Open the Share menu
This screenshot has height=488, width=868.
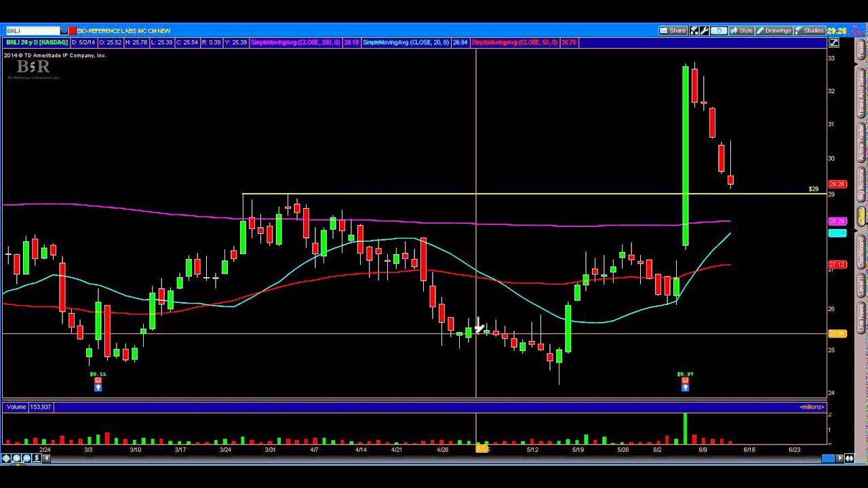pyautogui.click(x=673, y=30)
